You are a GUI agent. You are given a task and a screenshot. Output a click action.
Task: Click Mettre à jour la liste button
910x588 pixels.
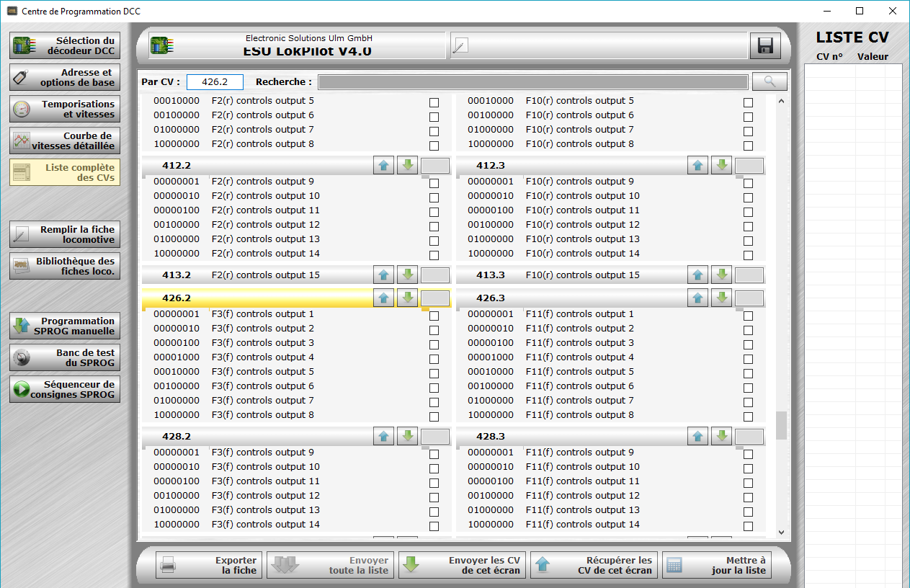click(716, 566)
